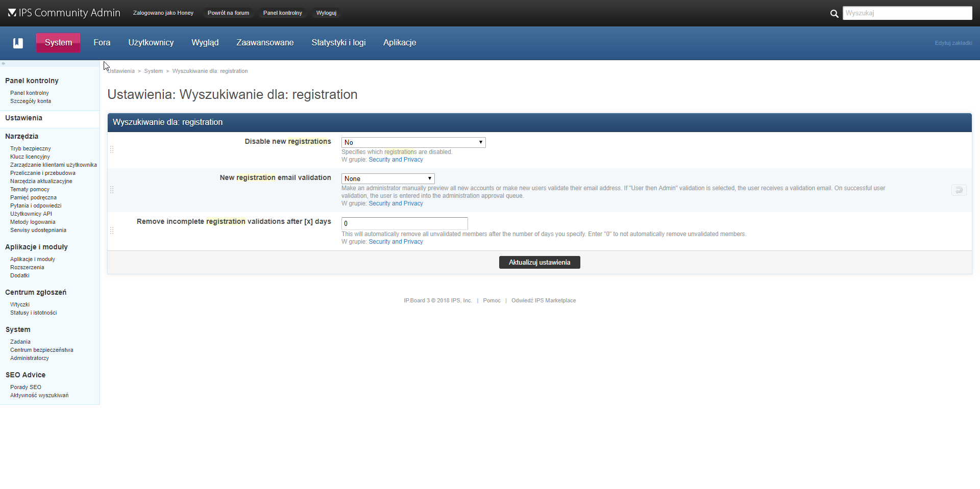Select the Wygląd navigation tab

(x=205, y=43)
